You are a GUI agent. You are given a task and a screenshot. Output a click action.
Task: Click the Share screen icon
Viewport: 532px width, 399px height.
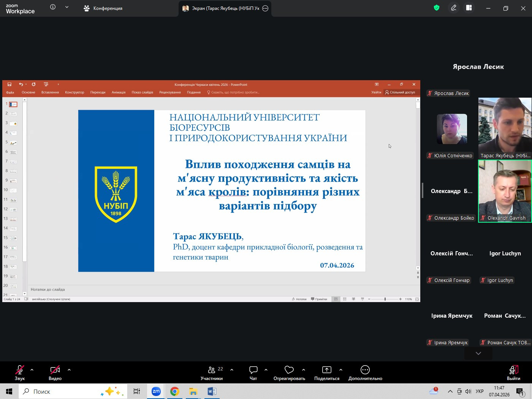click(x=326, y=372)
